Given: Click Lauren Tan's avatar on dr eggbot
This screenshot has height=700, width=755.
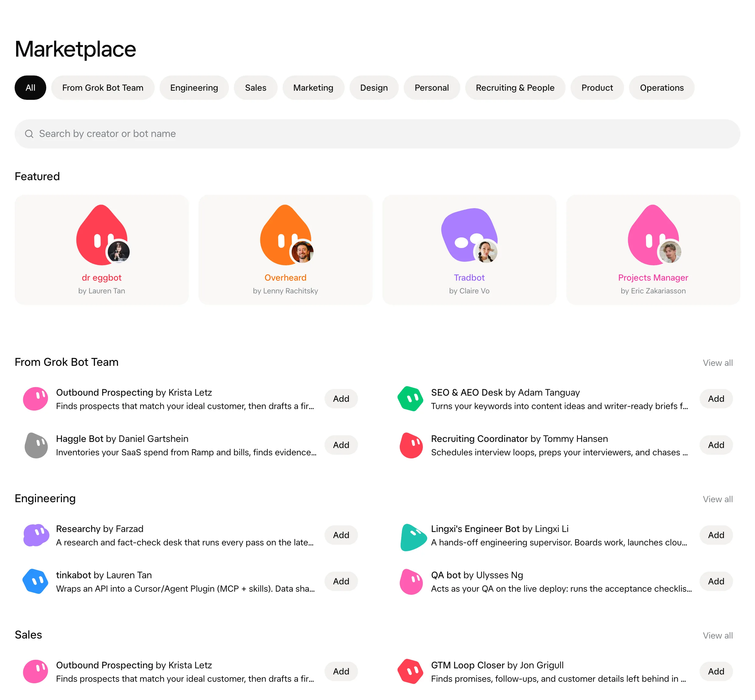Looking at the screenshot, I should (x=118, y=252).
